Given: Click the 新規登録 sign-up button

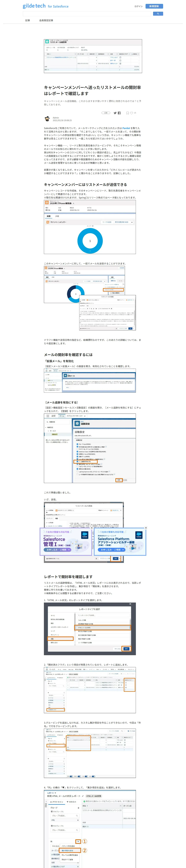Looking at the screenshot, I should pyautogui.click(x=155, y=6).
